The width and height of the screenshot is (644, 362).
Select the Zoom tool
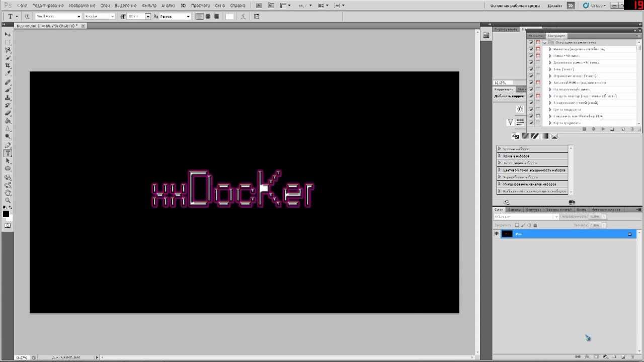click(x=8, y=200)
